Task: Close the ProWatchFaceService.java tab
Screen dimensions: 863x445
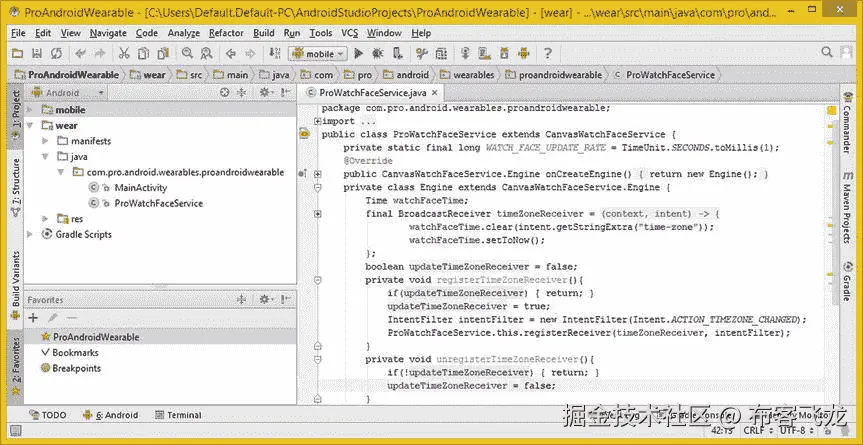Action: pos(434,94)
